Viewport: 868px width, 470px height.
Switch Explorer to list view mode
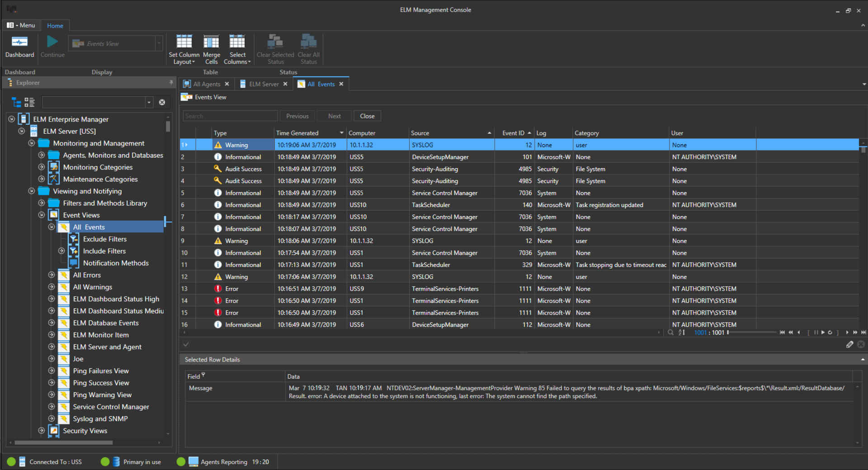coord(29,102)
